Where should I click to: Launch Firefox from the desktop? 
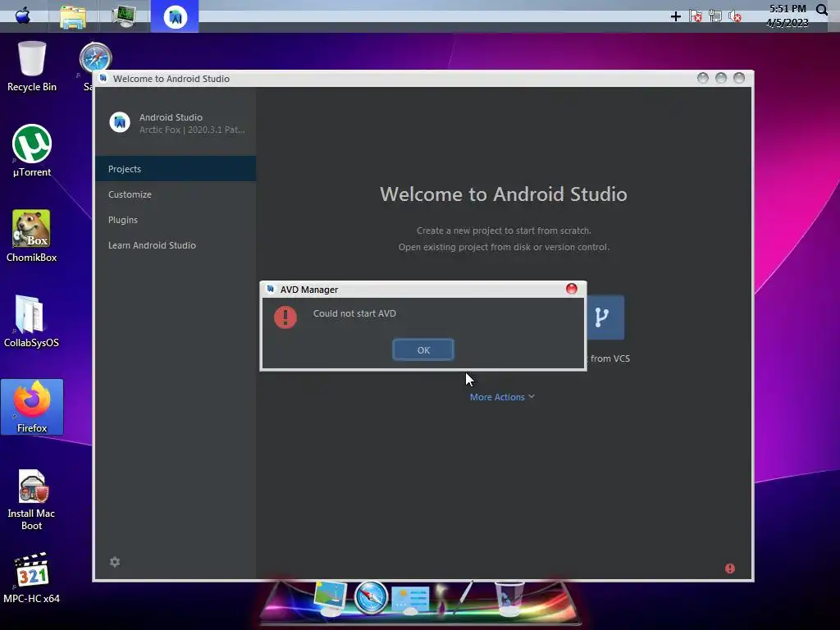pos(32,406)
